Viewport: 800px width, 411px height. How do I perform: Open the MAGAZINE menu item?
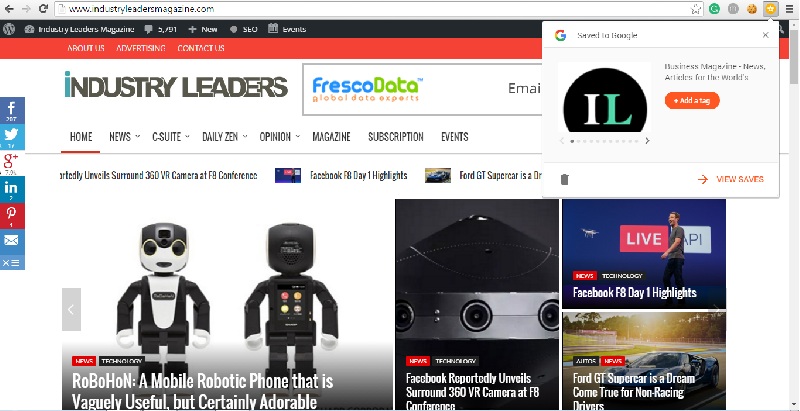click(x=331, y=137)
